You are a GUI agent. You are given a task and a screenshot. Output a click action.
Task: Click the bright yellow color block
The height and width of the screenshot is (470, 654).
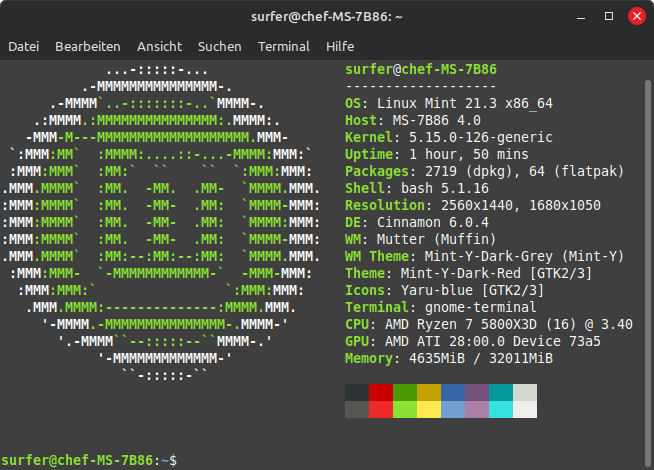tap(429, 409)
